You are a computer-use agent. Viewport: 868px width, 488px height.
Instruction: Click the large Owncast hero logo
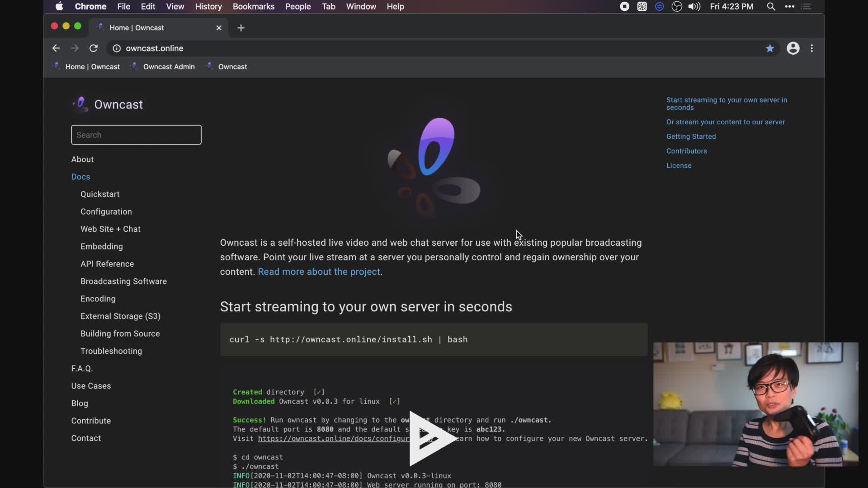[x=434, y=167]
